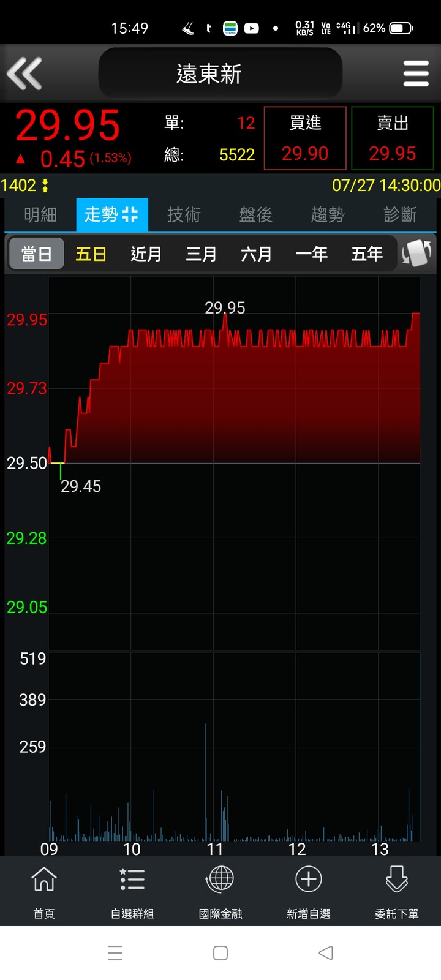Select 六月 time range
The image size is (441, 980).
[257, 254]
